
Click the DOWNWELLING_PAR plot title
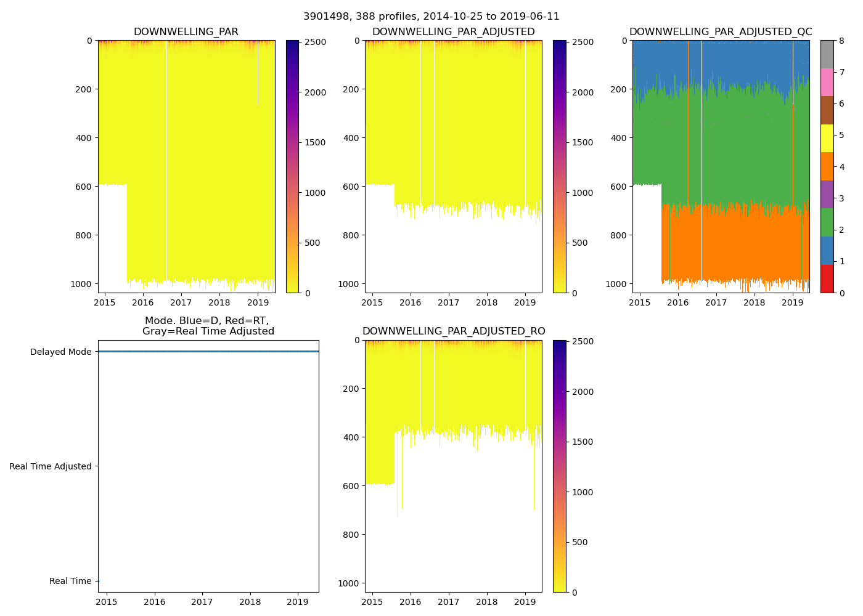pos(186,32)
